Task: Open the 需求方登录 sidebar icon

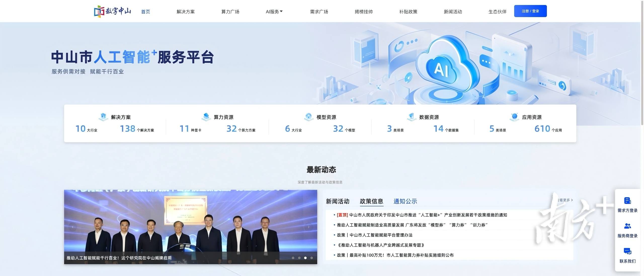Action: [x=627, y=201]
